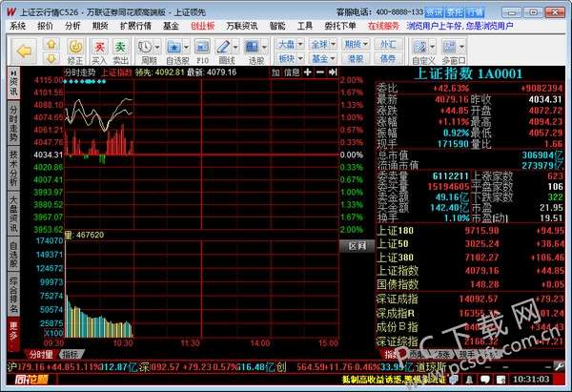The image size is (572, 392).
Task: Open the 自选股 star folder icon
Action: 174,47
